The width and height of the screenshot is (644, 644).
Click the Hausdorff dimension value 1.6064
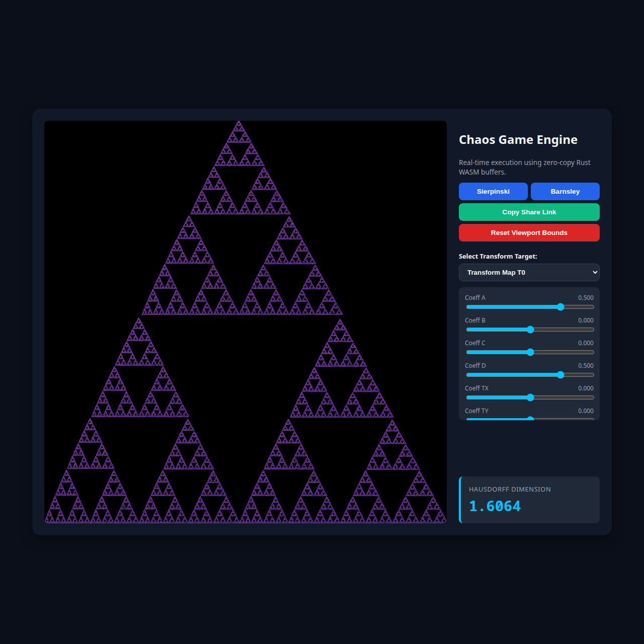pos(495,506)
